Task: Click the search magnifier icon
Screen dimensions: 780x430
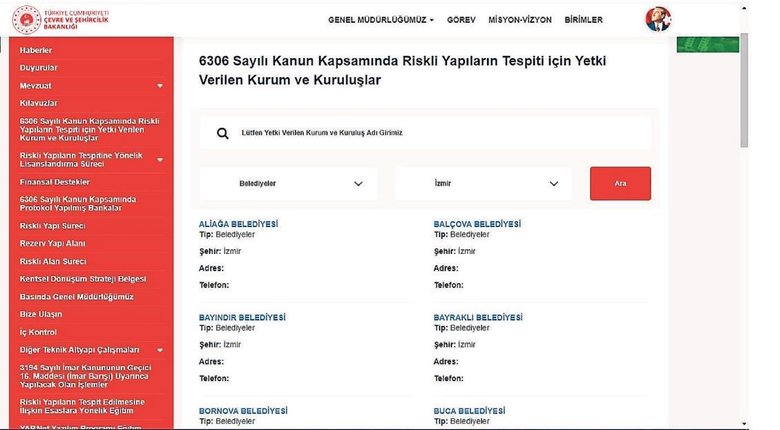Action: [223, 133]
